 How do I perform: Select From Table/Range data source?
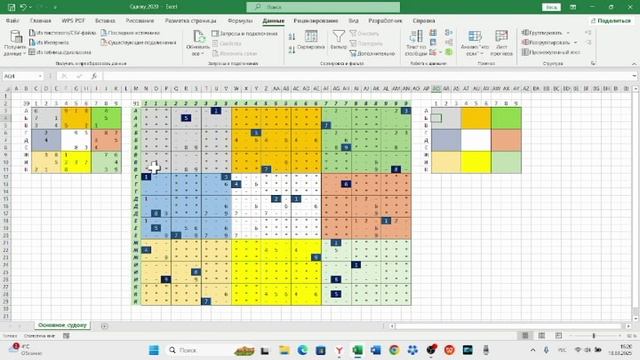pos(60,52)
